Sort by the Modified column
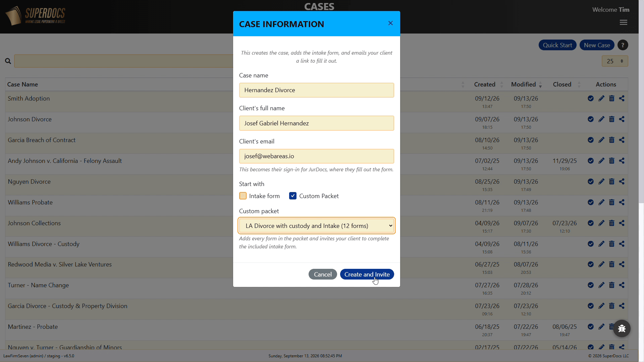The image size is (644, 362). tap(524, 84)
